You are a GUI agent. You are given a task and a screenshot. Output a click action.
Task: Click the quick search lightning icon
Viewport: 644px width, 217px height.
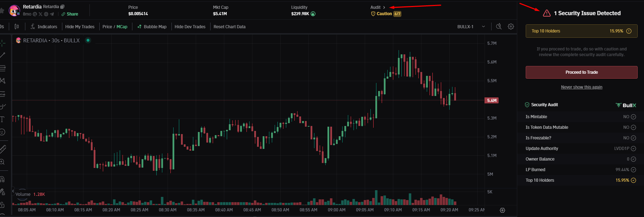[499, 26]
